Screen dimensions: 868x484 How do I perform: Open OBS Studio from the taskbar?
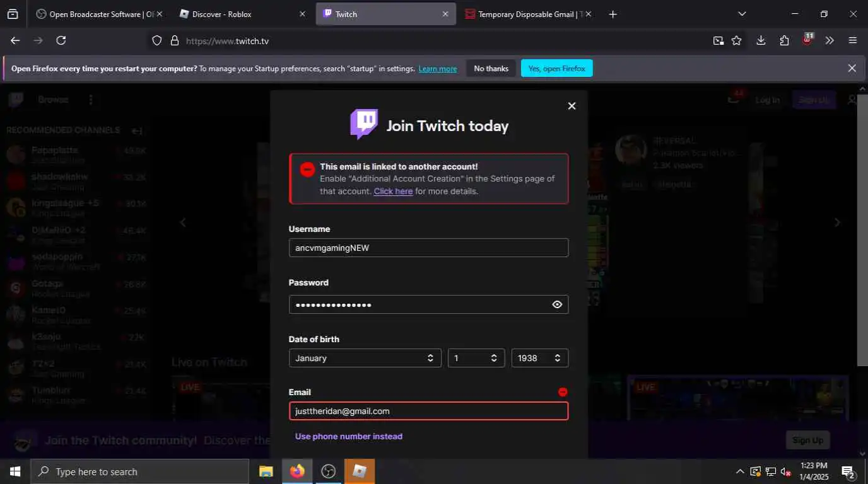[329, 471]
